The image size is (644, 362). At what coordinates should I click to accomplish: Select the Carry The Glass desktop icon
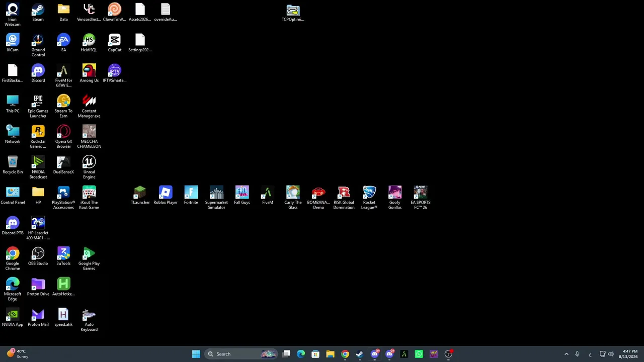[293, 199]
